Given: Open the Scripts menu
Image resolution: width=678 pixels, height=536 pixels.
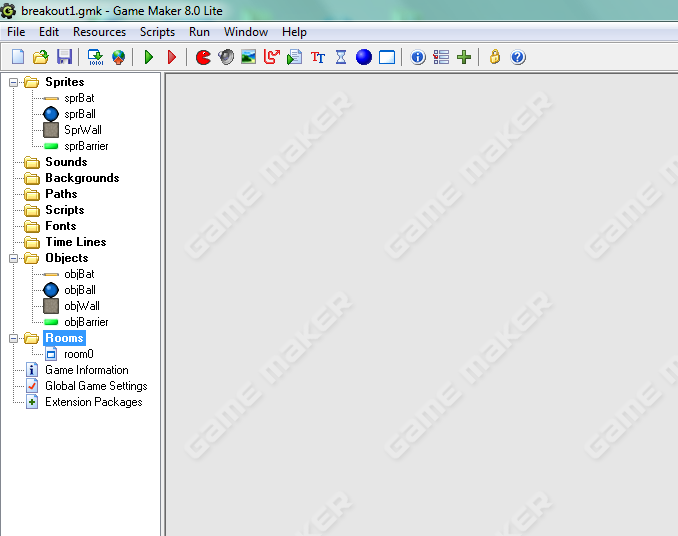Looking at the screenshot, I should click(157, 32).
